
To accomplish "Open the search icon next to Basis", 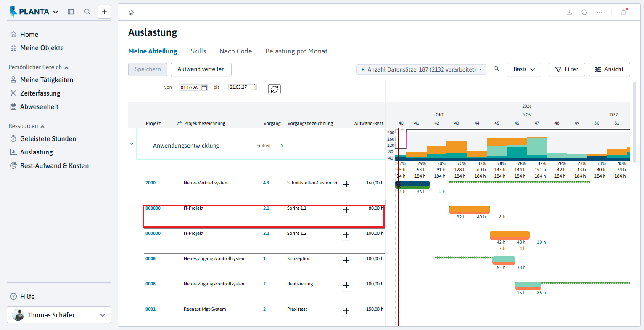I will (x=496, y=69).
